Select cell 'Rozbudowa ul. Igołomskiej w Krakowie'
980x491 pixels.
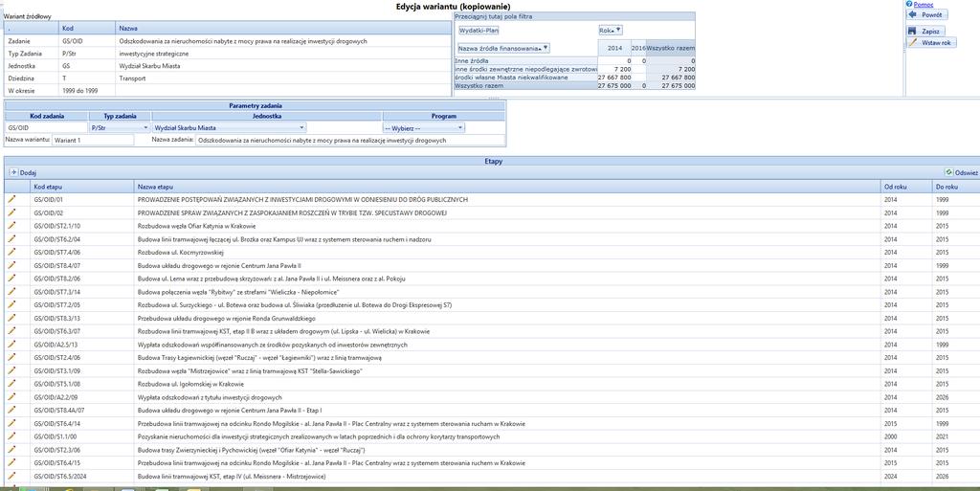(190, 384)
